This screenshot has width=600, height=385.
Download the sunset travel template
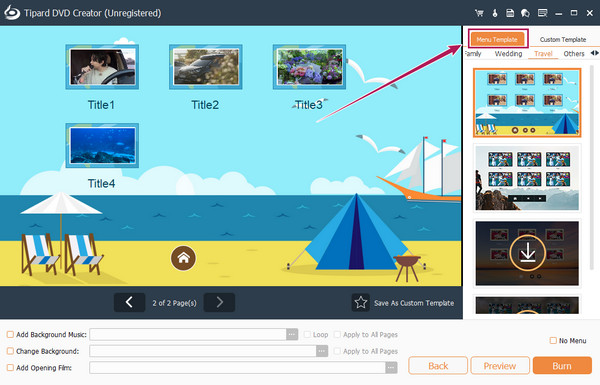tap(527, 253)
